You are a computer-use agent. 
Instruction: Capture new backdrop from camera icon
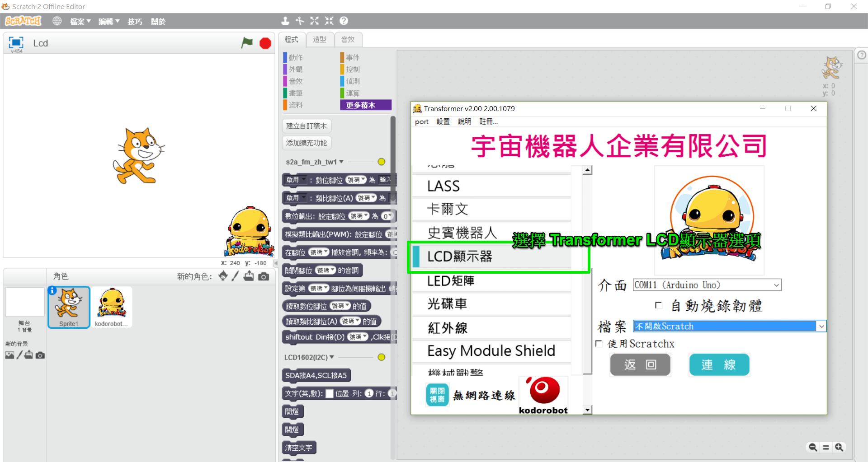click(x=40, y=355)
